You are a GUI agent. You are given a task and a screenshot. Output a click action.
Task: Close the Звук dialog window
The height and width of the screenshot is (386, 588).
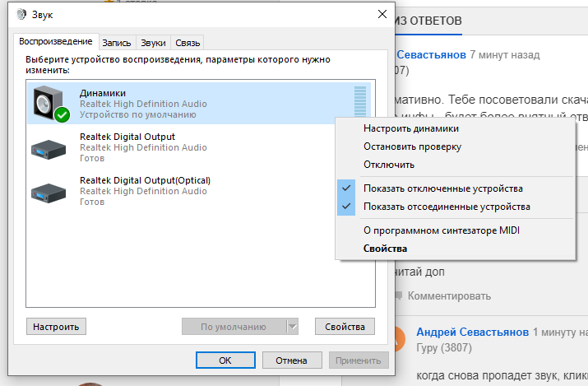pos(382,14)
